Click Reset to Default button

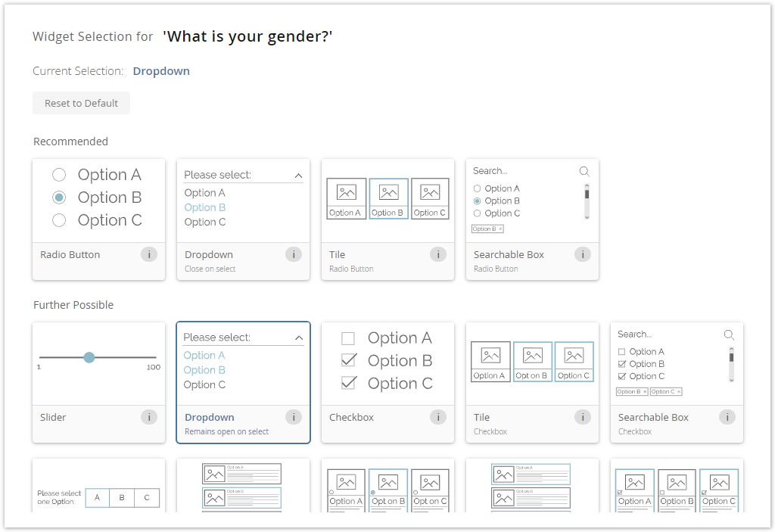(x=82, y=103)
